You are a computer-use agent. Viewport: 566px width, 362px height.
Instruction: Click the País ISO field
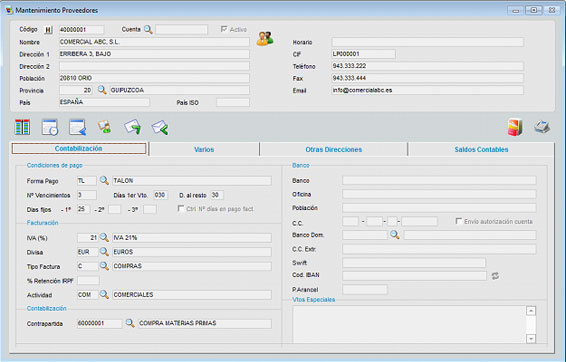pyautogui.click(x=233, y=103)
